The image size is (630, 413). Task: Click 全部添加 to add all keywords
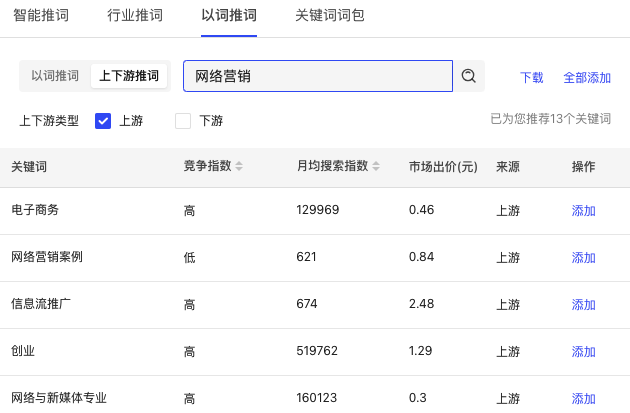click(x=587, y=78)
